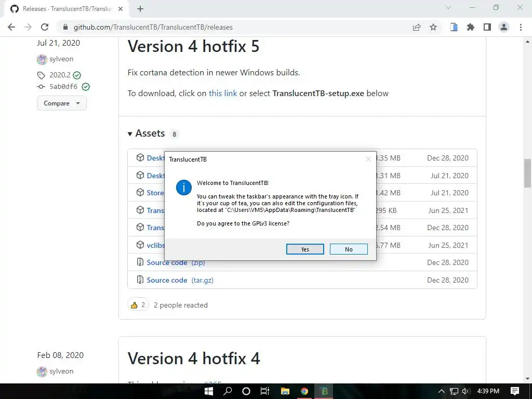Viewport: 532px width, 399px height.
Task: Open a new browser tab
Action: [140, 9]
